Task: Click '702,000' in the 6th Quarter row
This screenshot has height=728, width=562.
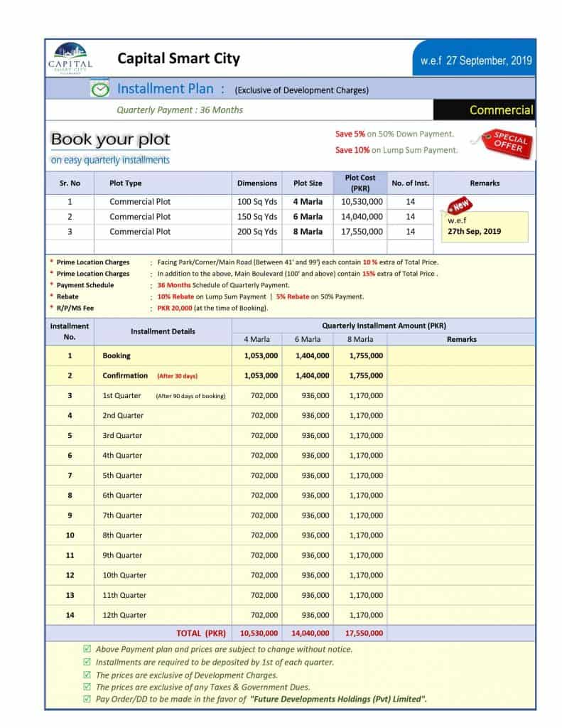Action: tap(264, 496)
